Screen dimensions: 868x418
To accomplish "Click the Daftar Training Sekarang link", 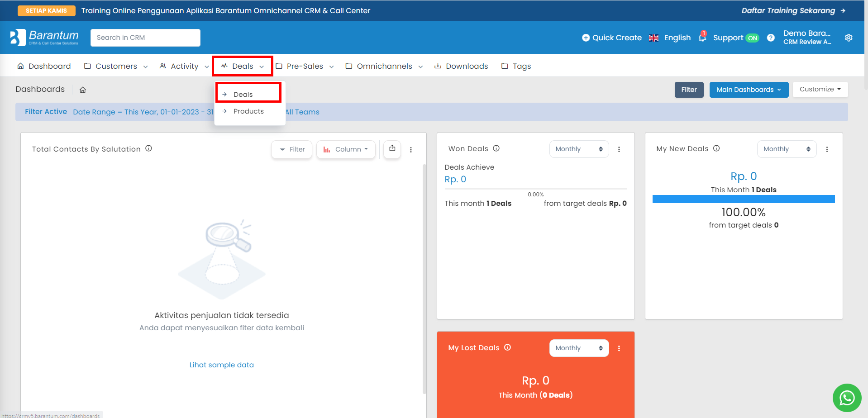I will [788, 10].
